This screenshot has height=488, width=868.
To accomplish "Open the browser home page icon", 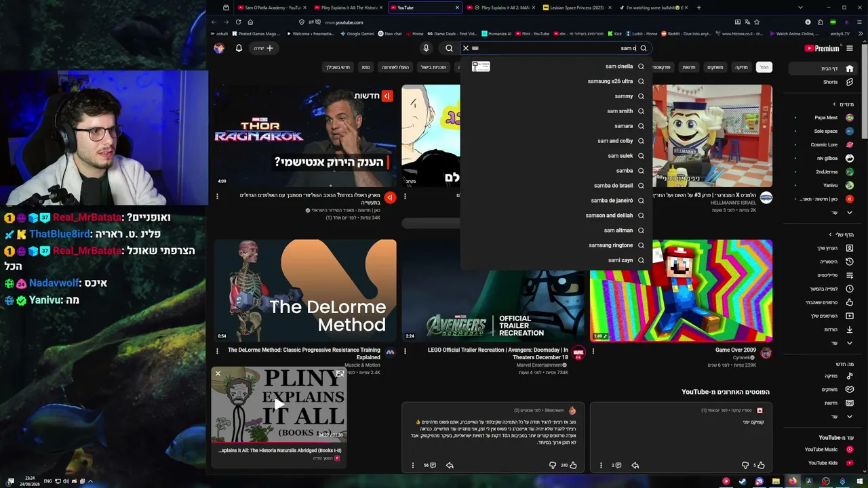I will [x=250, y=22].
